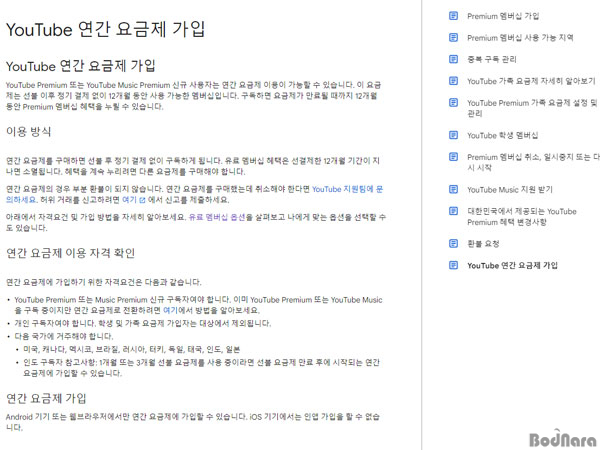Select the bold 'YouTube 연간 요금제 가입' sidebar item

tap(512, 265)
